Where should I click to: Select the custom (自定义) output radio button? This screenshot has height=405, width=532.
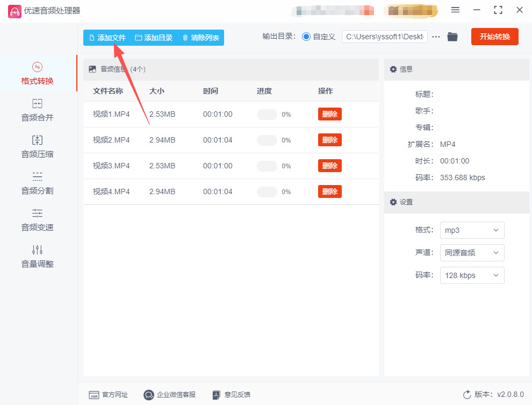(x=306, y=37)
